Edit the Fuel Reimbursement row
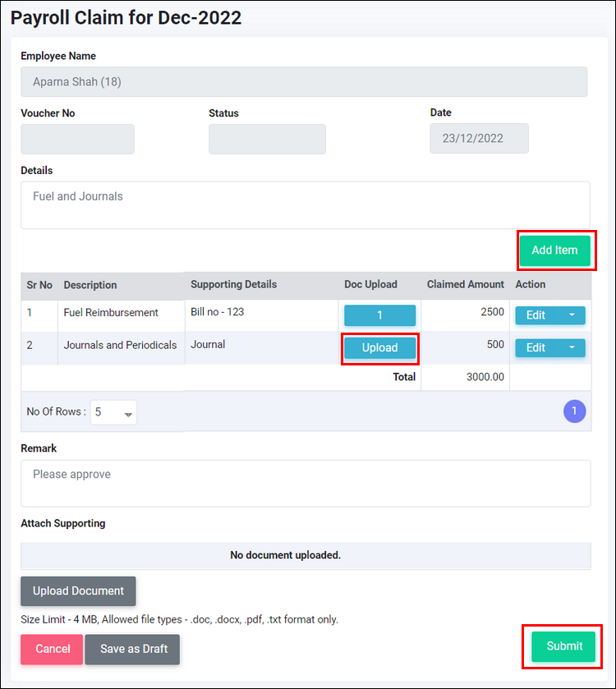This screenshot has height=689, width=616. click(x=536, y=315)
